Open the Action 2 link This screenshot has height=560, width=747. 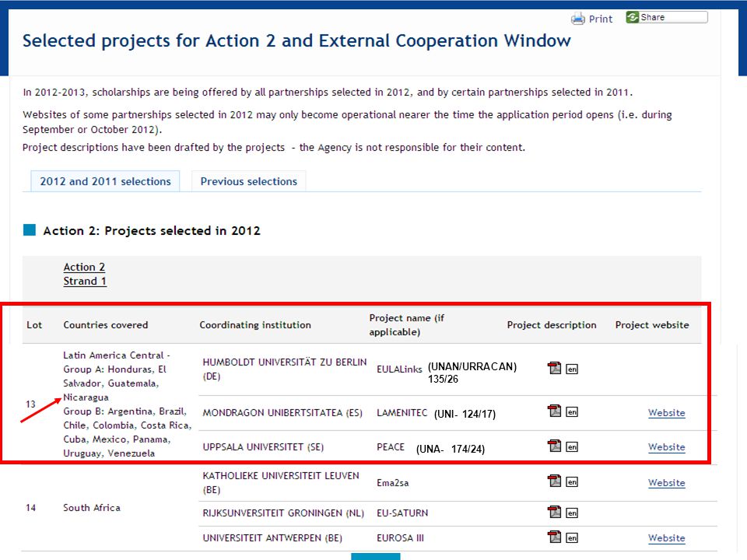(x=84, y=267)
